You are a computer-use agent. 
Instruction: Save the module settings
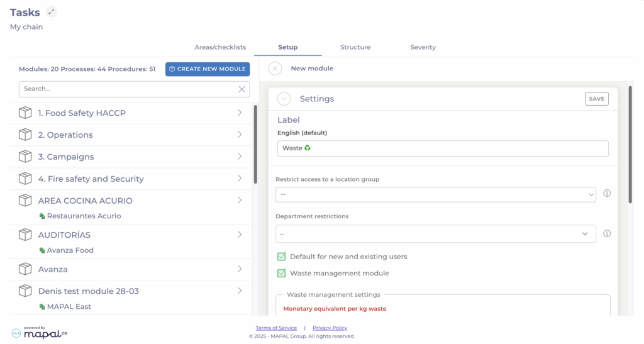click(596, 99)
